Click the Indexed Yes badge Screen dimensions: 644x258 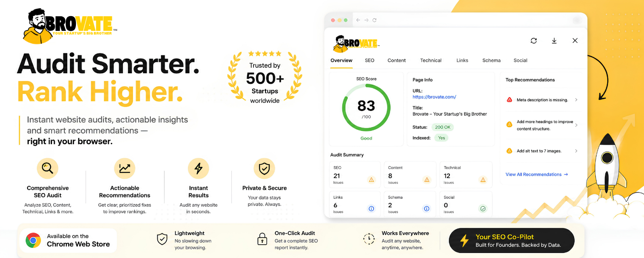tap(442, 138)
